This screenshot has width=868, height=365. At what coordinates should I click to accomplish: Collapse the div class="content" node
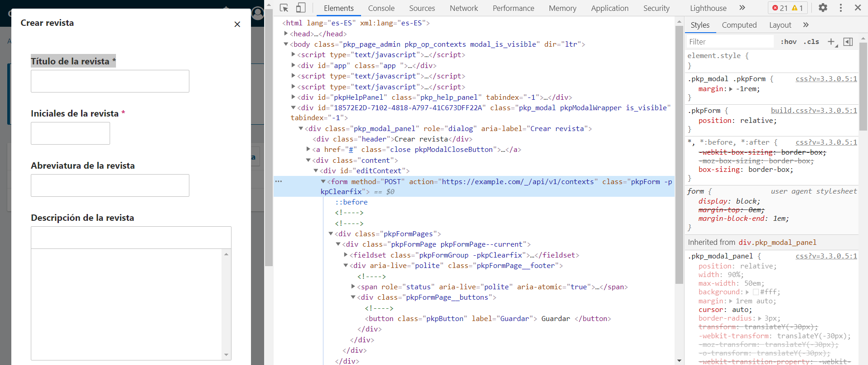[x=308, y=160]
